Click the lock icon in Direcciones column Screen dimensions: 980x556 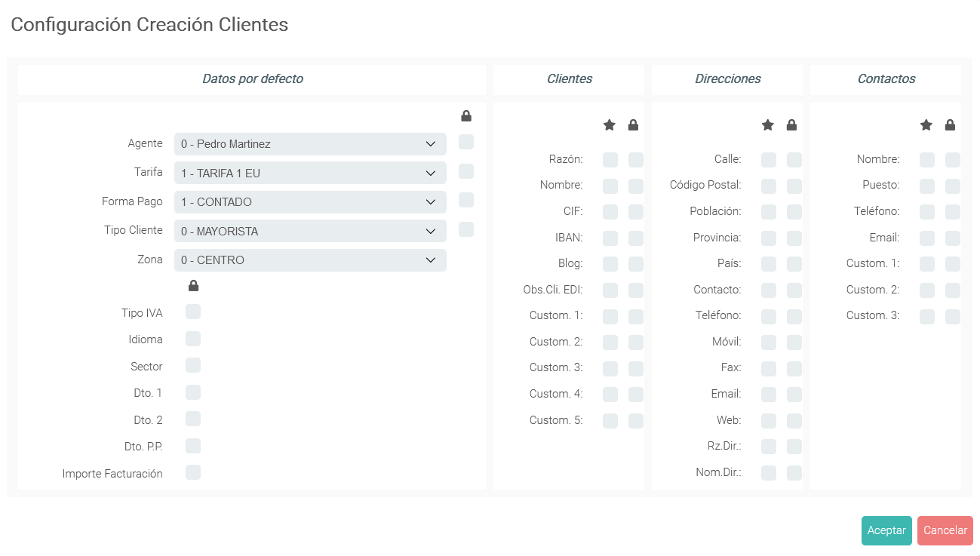point(791,125)
